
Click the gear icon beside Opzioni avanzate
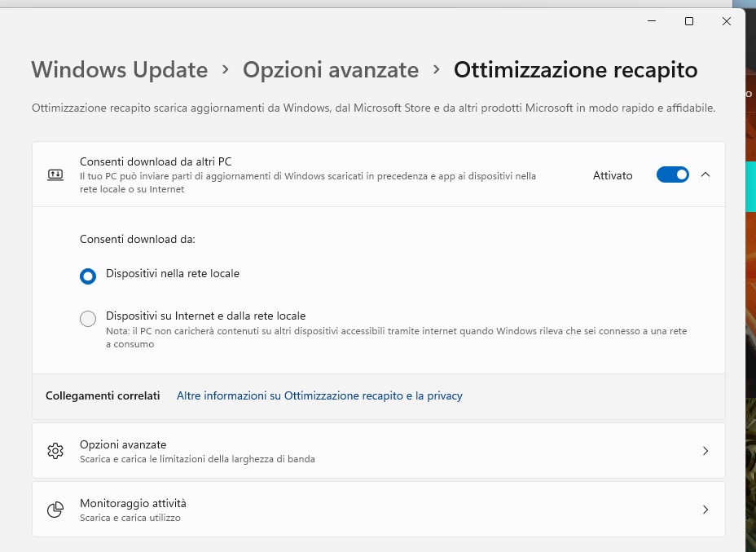55,451
